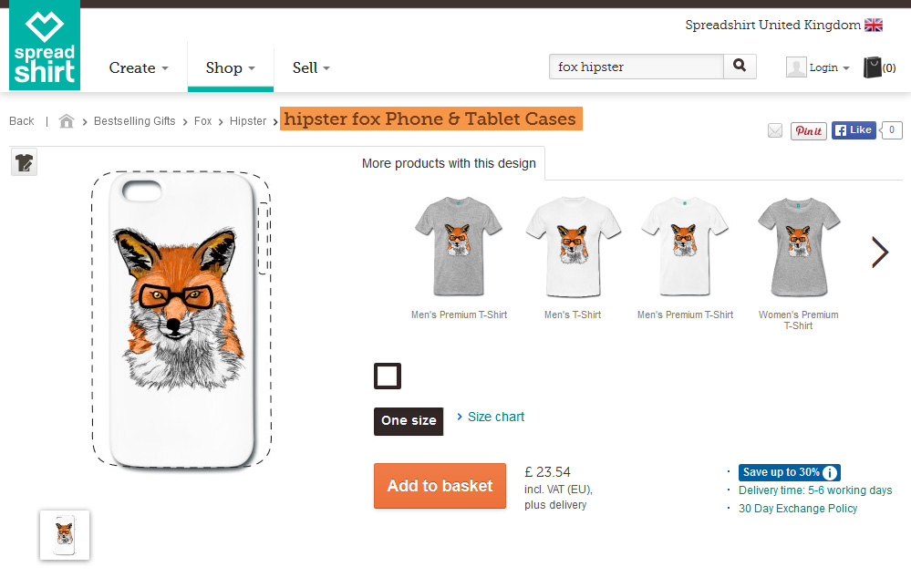Image resolution: width=911 pixels, height=588 pixels.
Task: Open the Size chart link
Action: coord(495,417)
